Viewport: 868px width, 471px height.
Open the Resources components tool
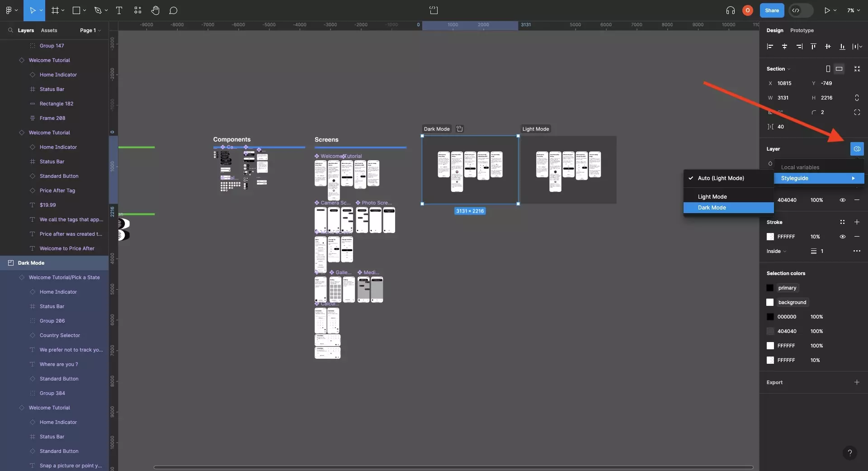[137, 10]
